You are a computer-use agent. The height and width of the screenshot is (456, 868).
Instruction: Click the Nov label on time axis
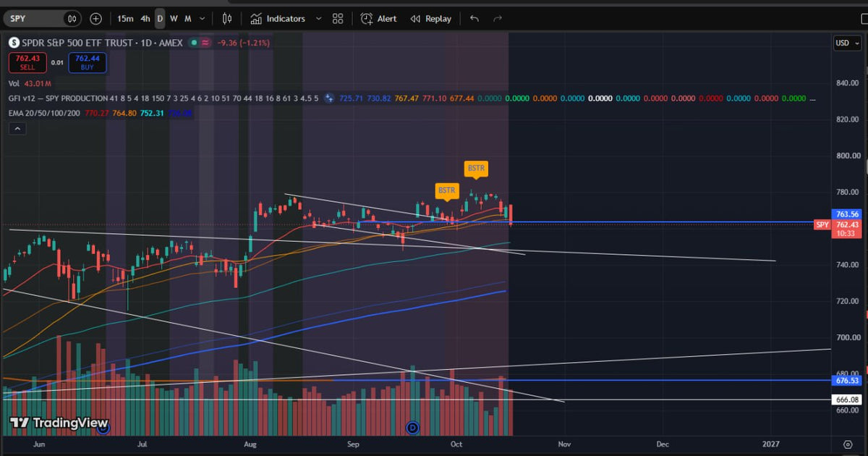click(x=564, y=444)
